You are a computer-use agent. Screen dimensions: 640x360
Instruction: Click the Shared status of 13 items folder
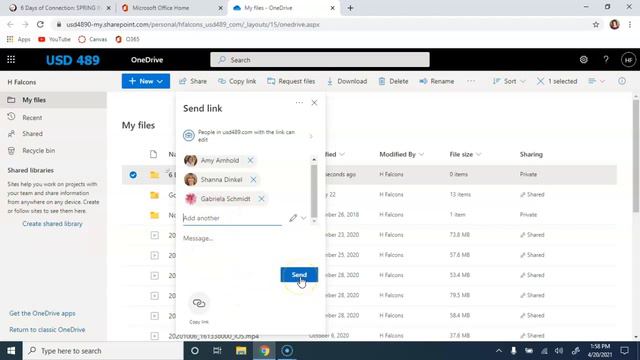(x=532, y=194)
